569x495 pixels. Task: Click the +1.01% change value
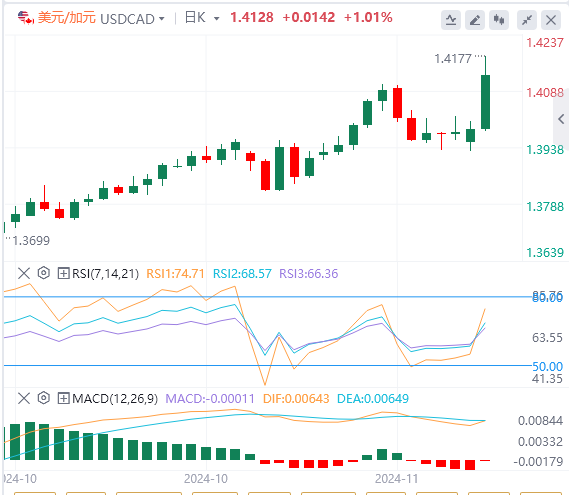tap(368, 17)
